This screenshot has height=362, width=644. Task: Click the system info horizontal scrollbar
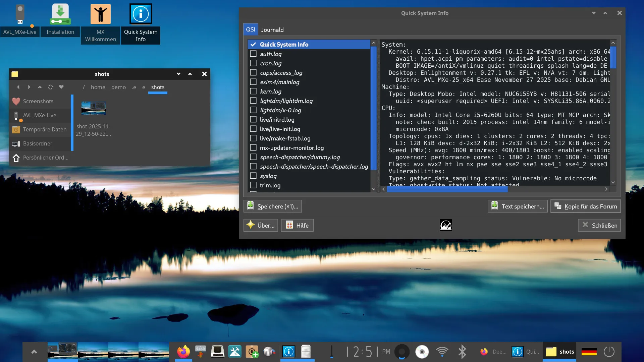447,189
